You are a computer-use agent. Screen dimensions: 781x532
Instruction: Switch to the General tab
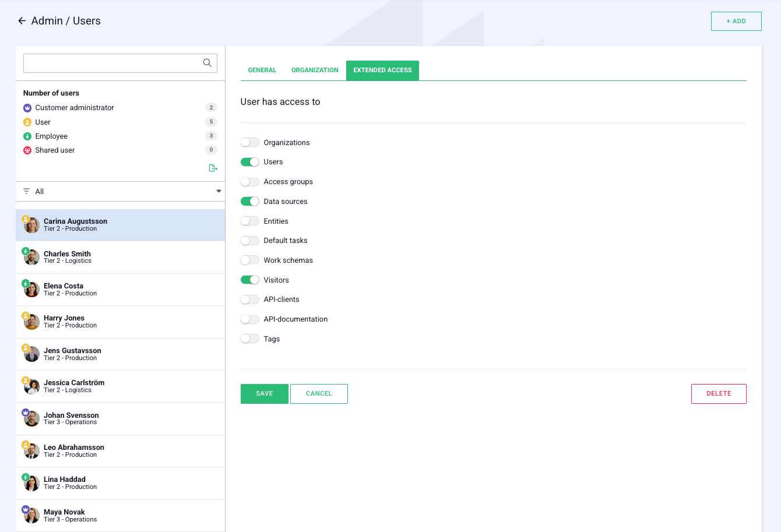(262, 70)
